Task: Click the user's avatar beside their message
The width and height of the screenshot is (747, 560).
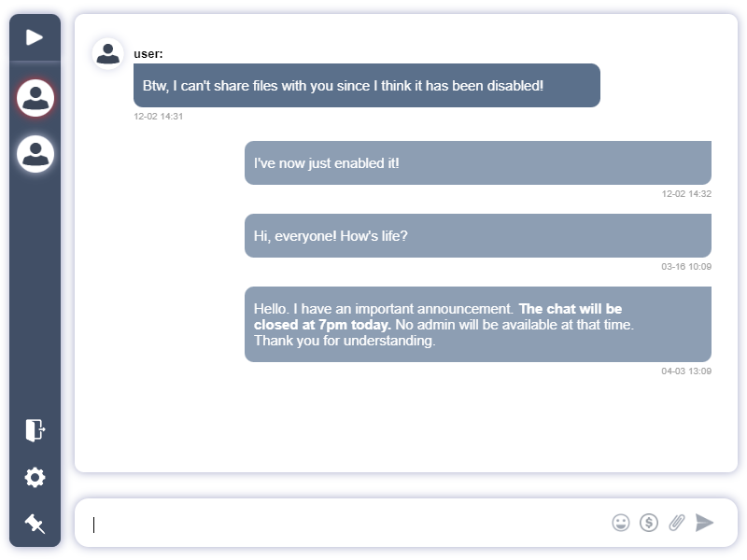Action: tap(107, 54)
